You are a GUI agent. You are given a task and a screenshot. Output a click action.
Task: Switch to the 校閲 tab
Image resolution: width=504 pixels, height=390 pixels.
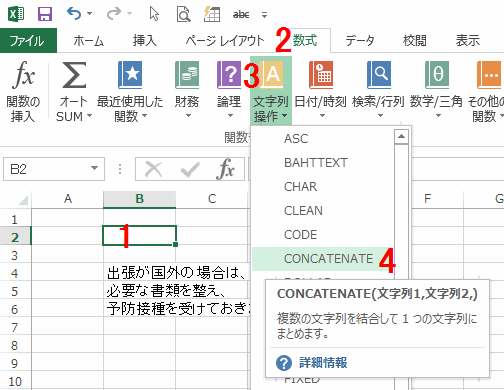[x=414, y=41]
